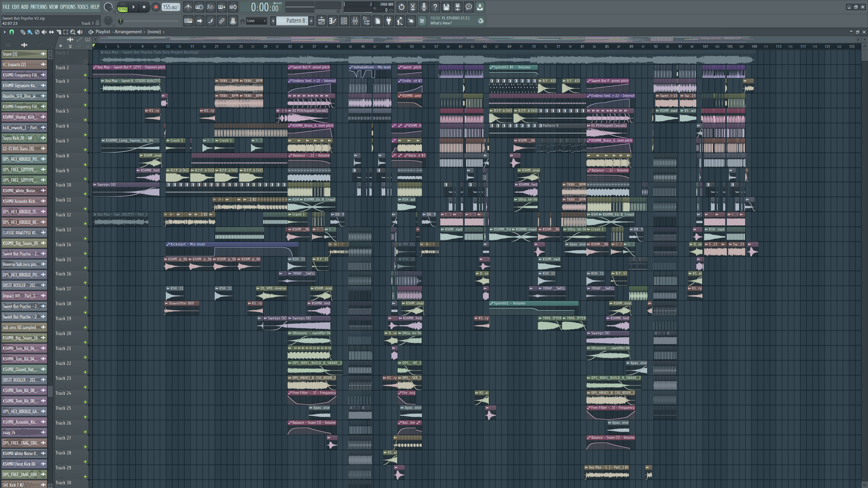The height and width of the screenshot is (488, 868).
Task: Select the Slip editing tool in the Playlist
Action: pyautogui.click(x=51, y=32)
